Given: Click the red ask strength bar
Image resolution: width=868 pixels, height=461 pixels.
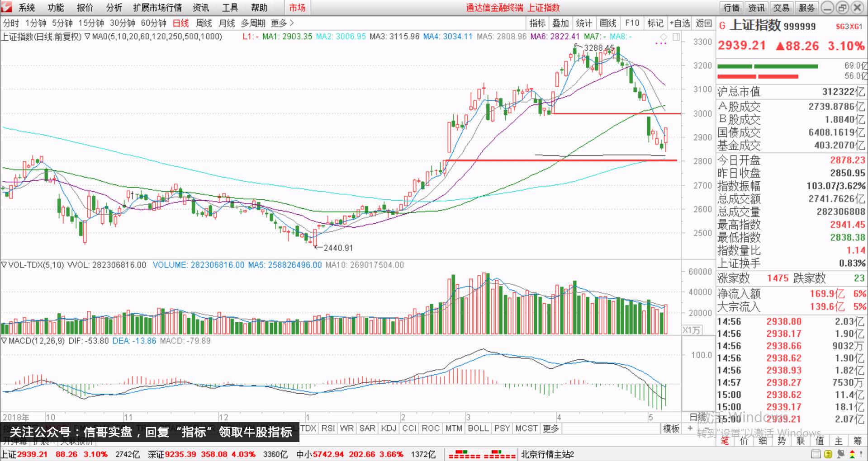Looking at the screenshot, I should pos(758,76).
